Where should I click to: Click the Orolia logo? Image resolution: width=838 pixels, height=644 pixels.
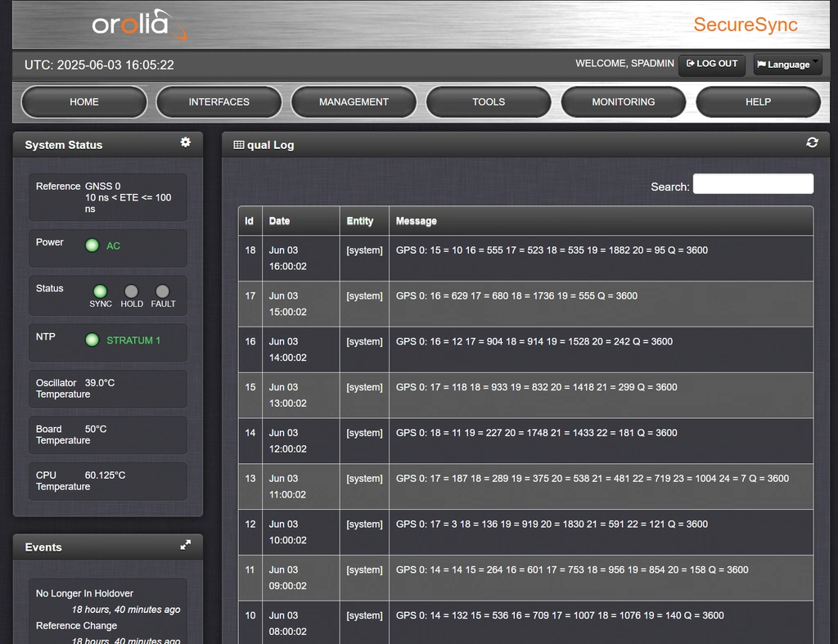coord(139,24)
